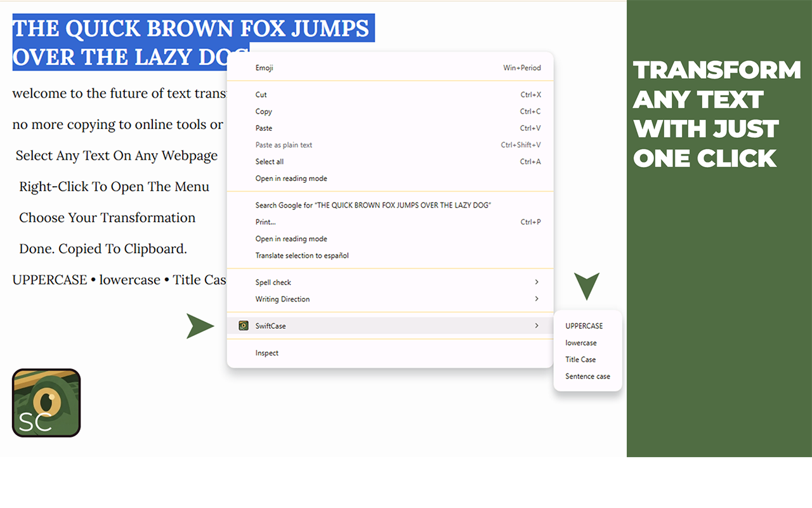Click the line 'welcome to the future of text'
Viewport: 812px width, 508px height.
click(119, 93)
